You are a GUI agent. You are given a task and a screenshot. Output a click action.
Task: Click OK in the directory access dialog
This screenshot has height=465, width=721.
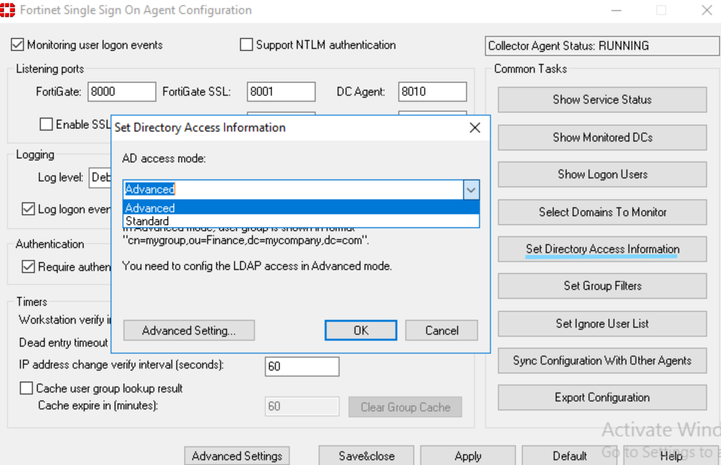361,330
